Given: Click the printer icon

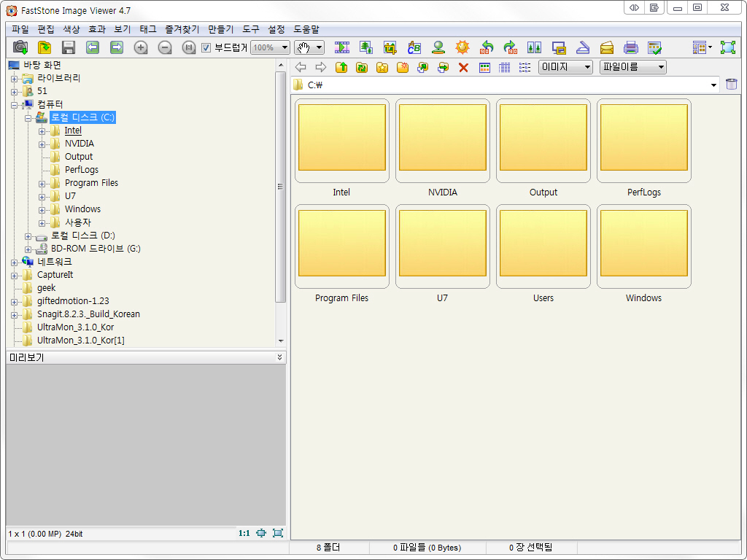Looking at the screenshot, I should 631,47.
